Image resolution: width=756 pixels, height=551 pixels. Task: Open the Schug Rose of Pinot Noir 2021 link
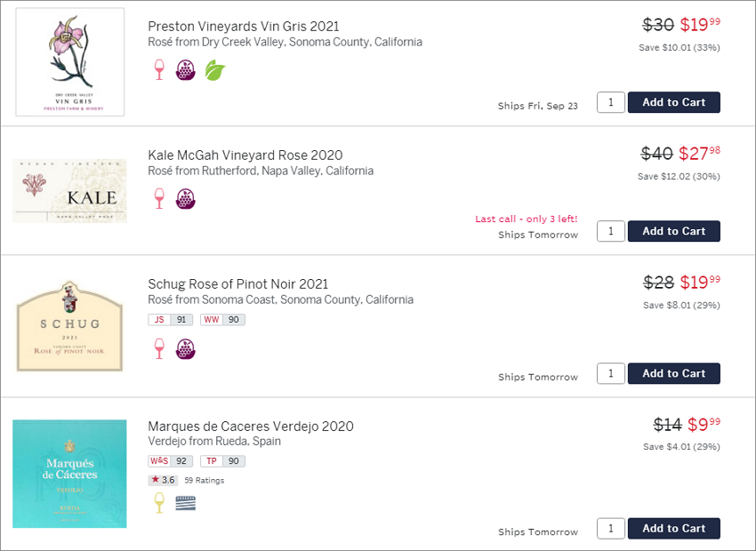(x=237, y=283)
